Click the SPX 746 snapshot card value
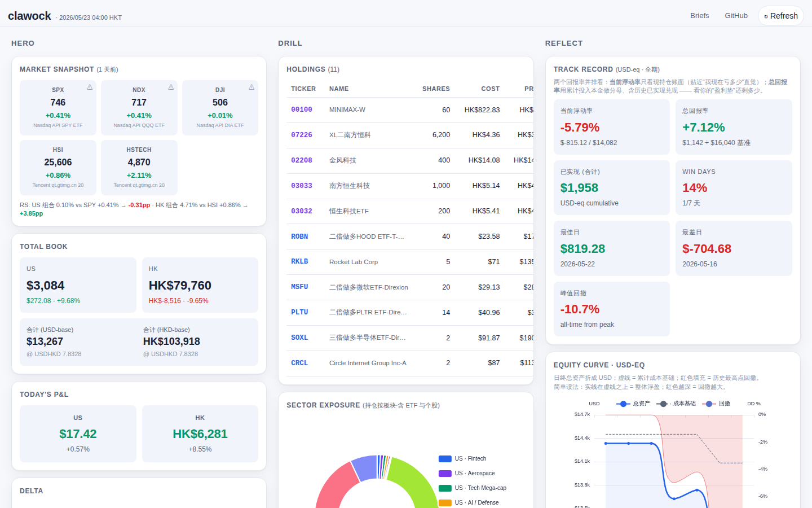Screen dimensions: 812x508 [x=58, y=102]
